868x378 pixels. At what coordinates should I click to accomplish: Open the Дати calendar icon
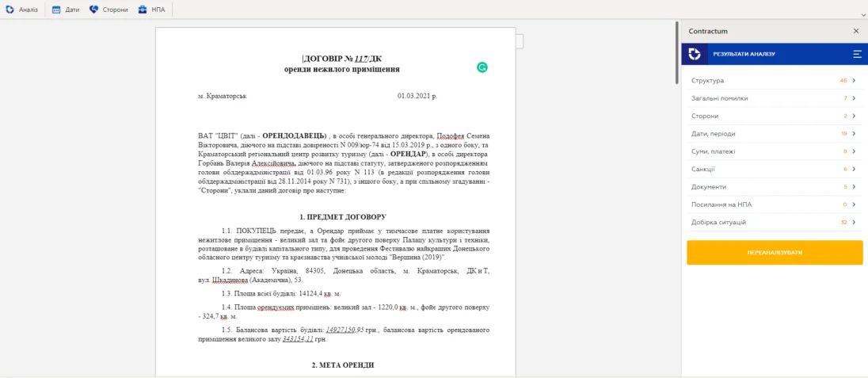coord(56,10)
